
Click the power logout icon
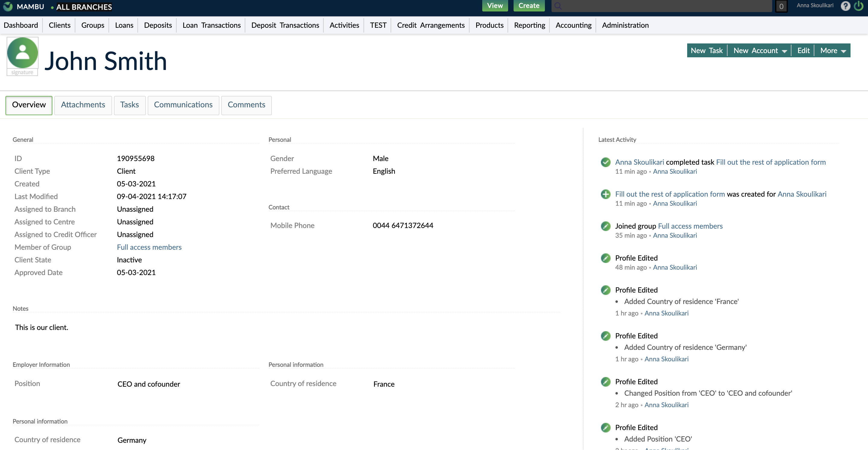click(x=859, y=6)
